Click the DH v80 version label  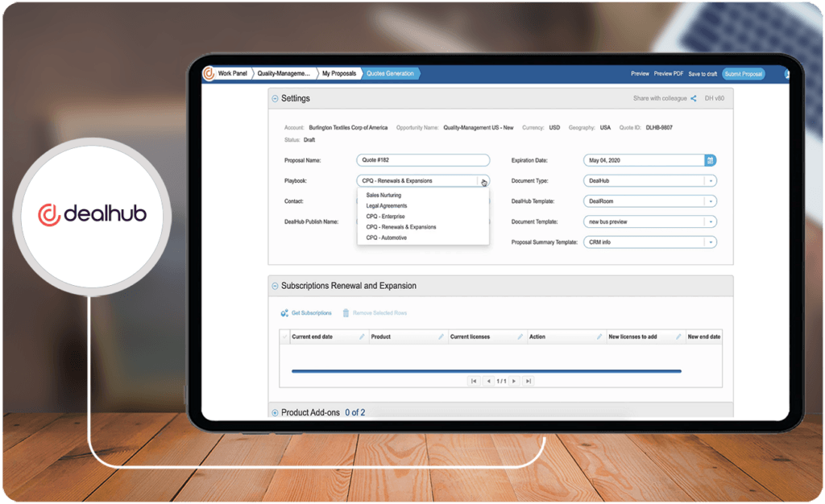click(x=714, y=98)
